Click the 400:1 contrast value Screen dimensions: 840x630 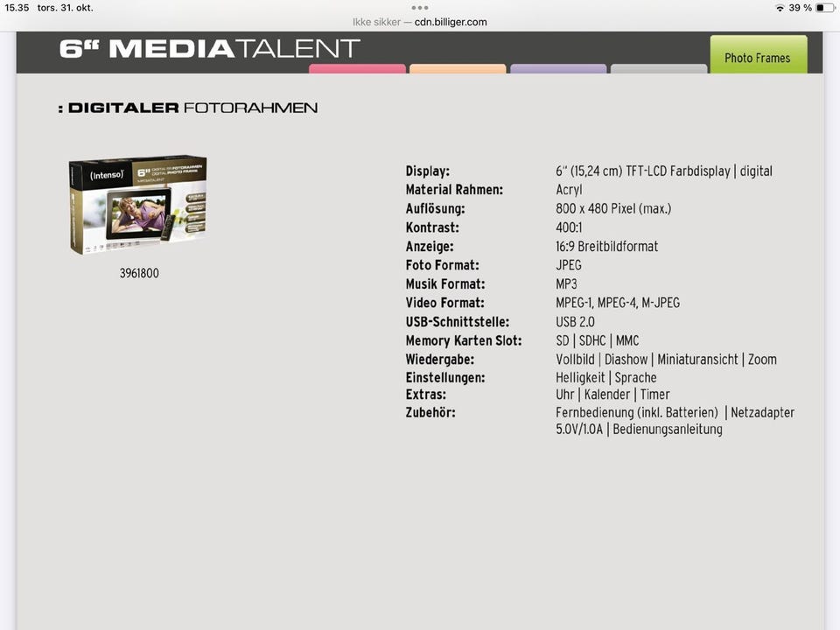(569, 227)
